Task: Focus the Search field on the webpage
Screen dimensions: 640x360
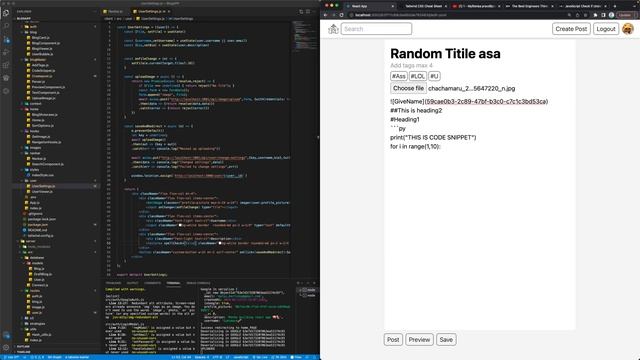Action: (x=376, y=29)
